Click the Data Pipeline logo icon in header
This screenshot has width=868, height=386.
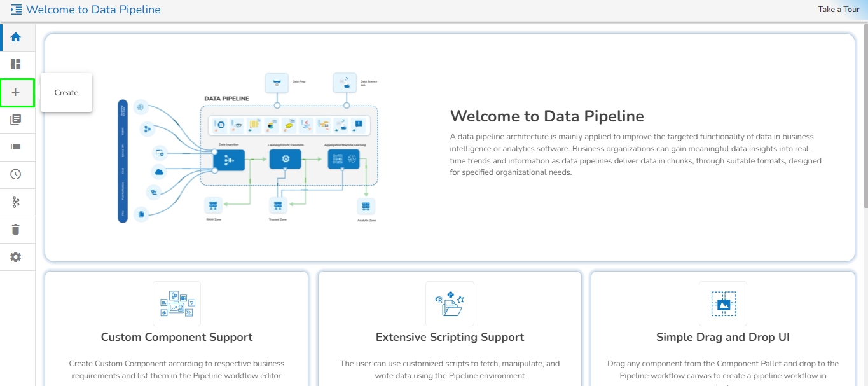click(16, 10)
